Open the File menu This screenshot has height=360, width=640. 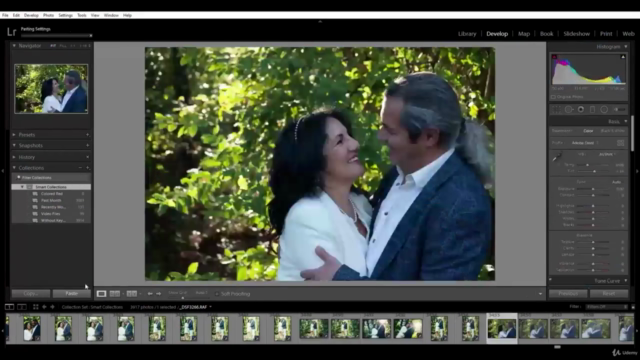[5, 15]
